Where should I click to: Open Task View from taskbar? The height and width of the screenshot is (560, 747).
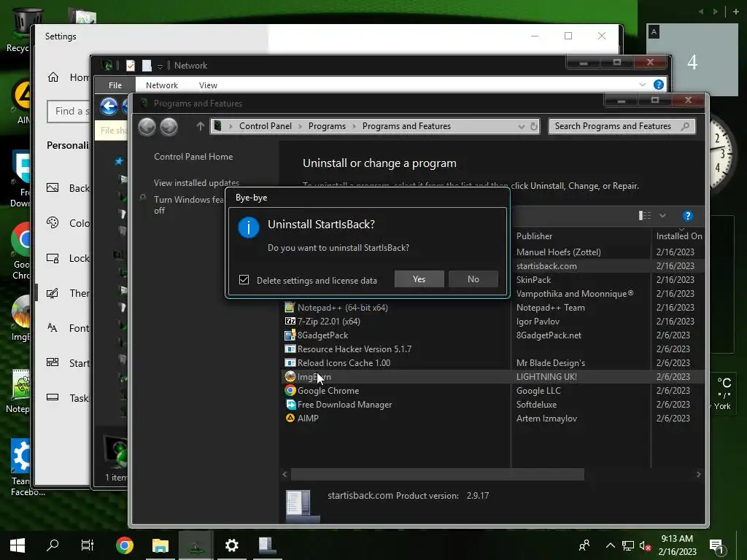[x=88, y=545]
